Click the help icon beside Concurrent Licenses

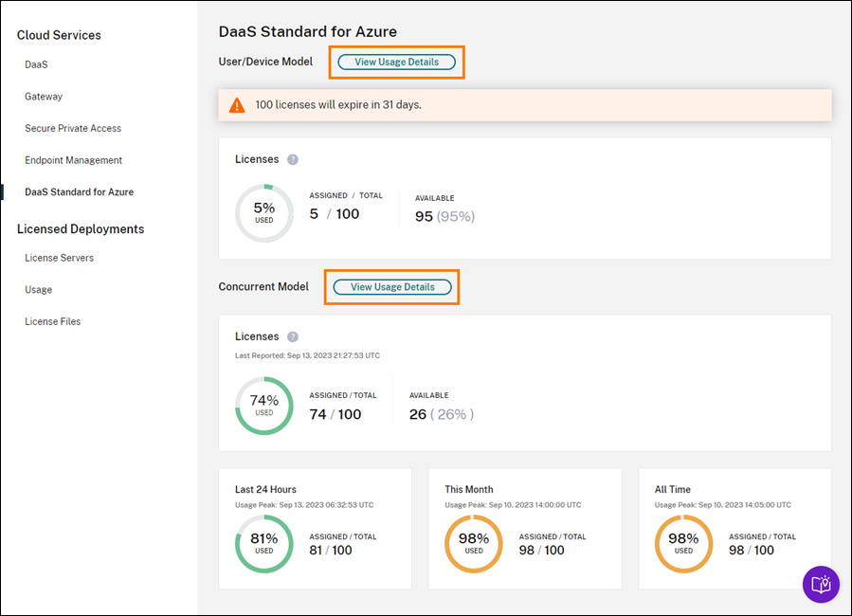click(x=293, y=336)
